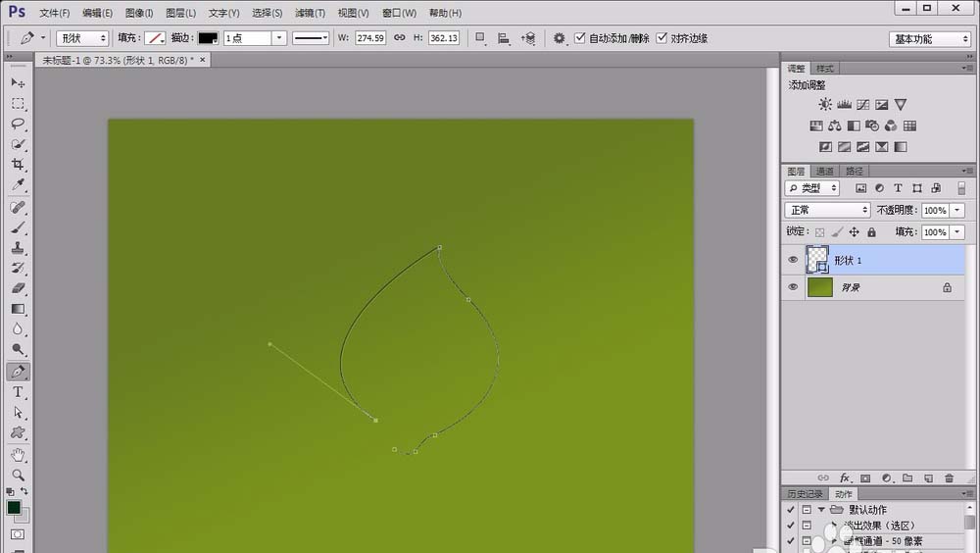980x553 pixels.
Task: Select the Hand tool
Action: [18, 455]
